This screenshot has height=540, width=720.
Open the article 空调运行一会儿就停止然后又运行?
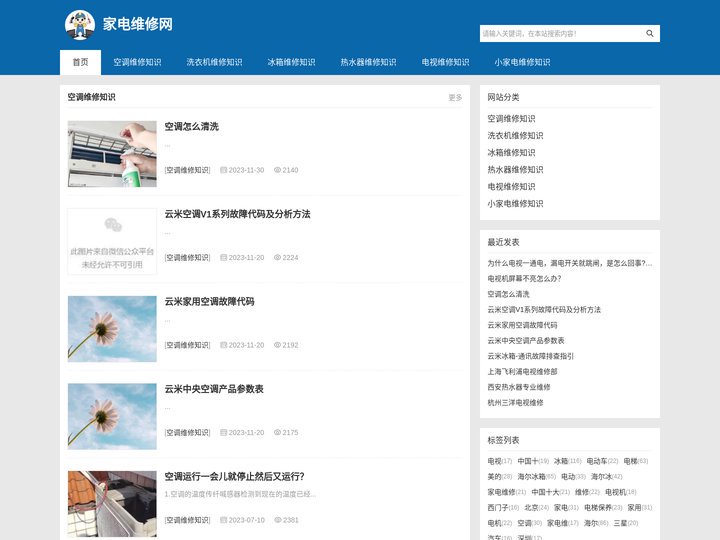pyautogui.click(x=235, y=476)
